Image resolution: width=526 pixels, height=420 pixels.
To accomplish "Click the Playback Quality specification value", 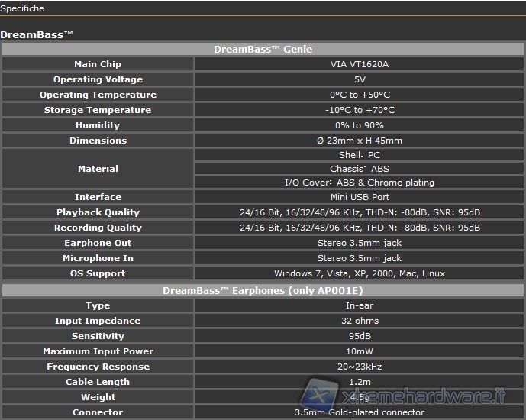I will point(360,212).
